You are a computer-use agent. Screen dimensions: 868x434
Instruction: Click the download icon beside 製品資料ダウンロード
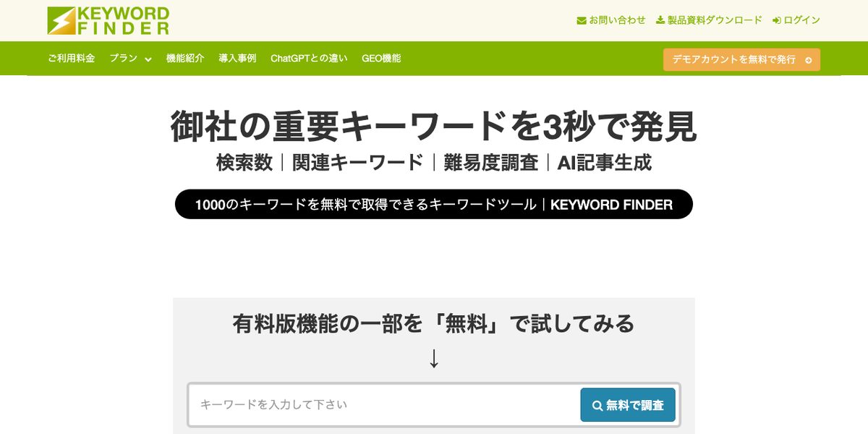(x=660, y=20)
